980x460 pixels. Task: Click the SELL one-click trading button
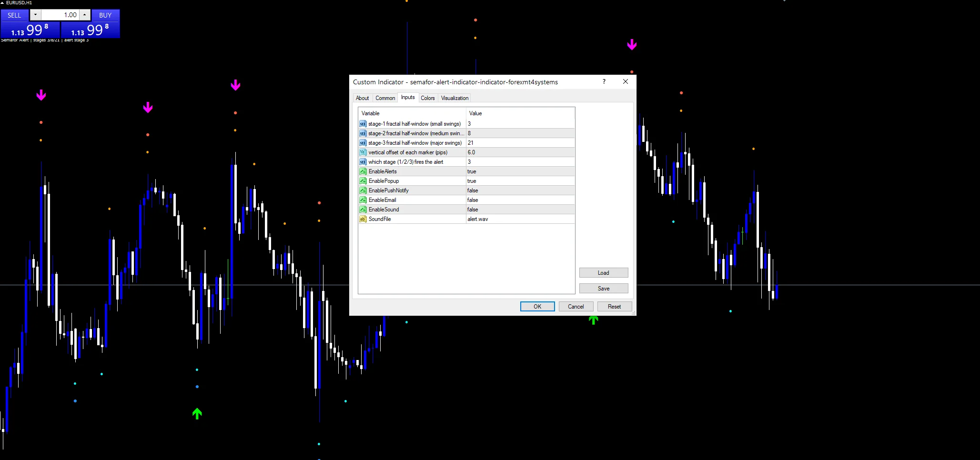pos(14,15)
